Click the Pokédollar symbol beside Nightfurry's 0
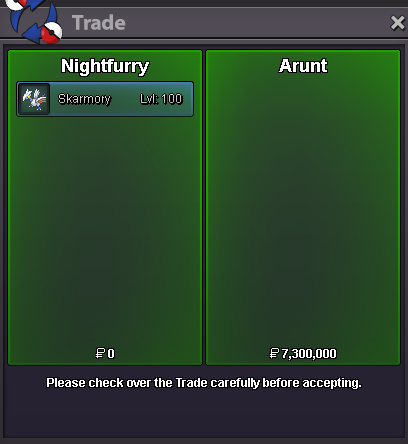This screenshot has width=408, height=444. pos(100,353)
